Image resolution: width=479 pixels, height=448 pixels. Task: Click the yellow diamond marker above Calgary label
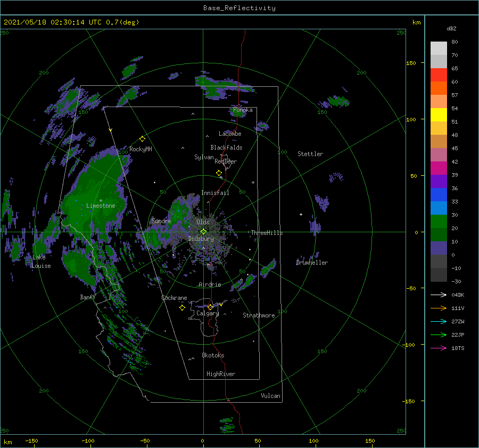click(x=210, y=307)
